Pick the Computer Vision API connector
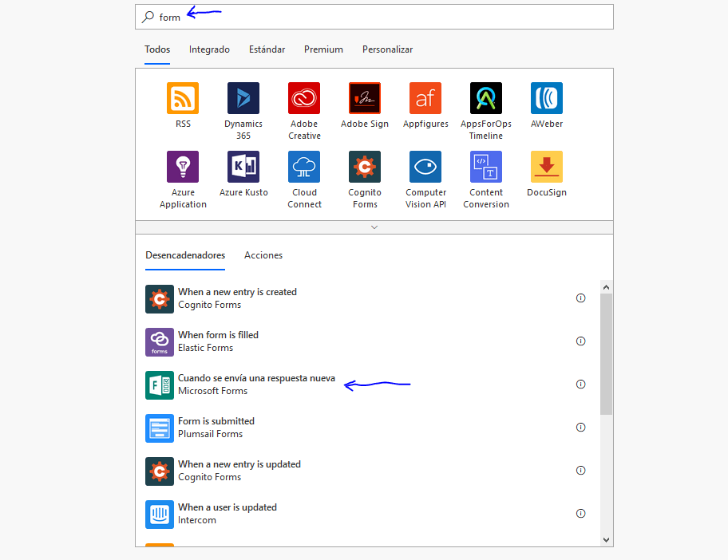 click(425, 167)
